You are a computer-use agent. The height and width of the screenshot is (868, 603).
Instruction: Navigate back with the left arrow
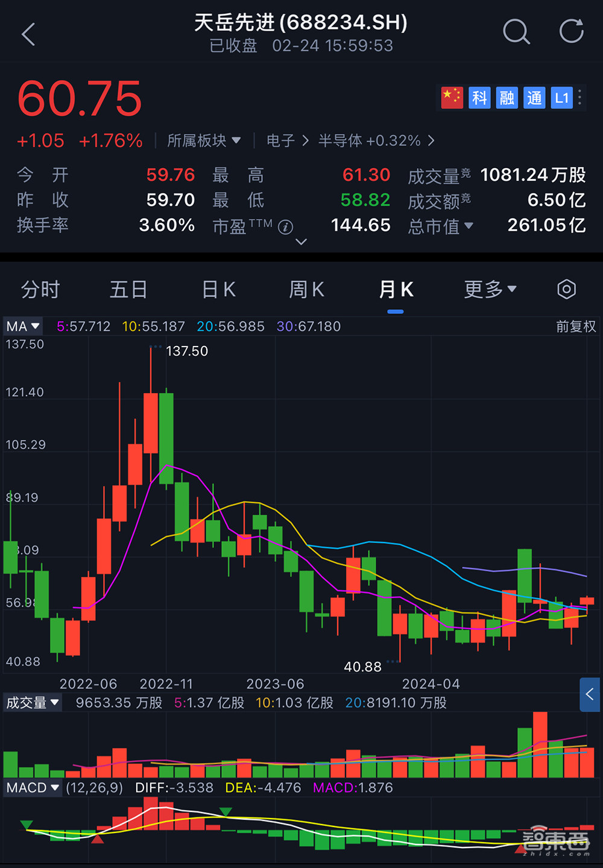(27, 34)
